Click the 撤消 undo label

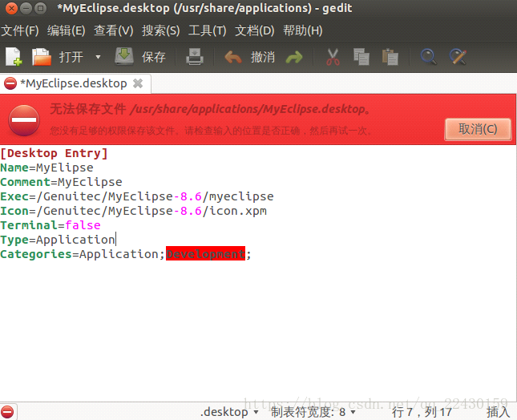click(263, 57)
